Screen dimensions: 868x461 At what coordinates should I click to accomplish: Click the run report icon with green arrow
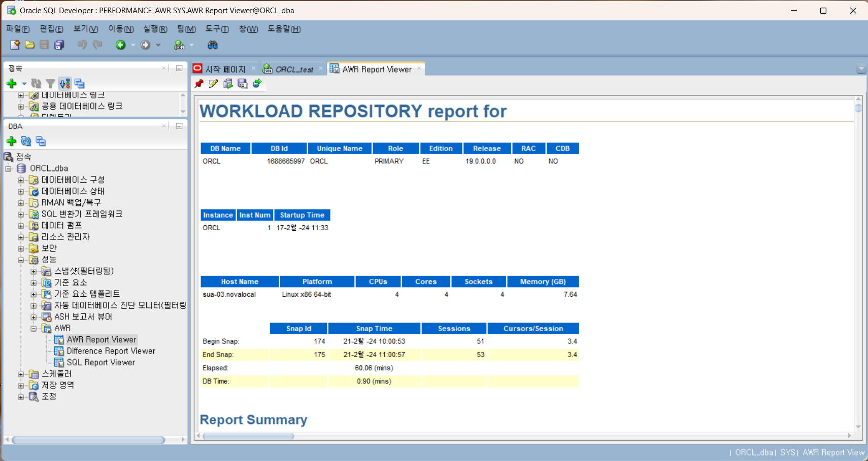228,84
